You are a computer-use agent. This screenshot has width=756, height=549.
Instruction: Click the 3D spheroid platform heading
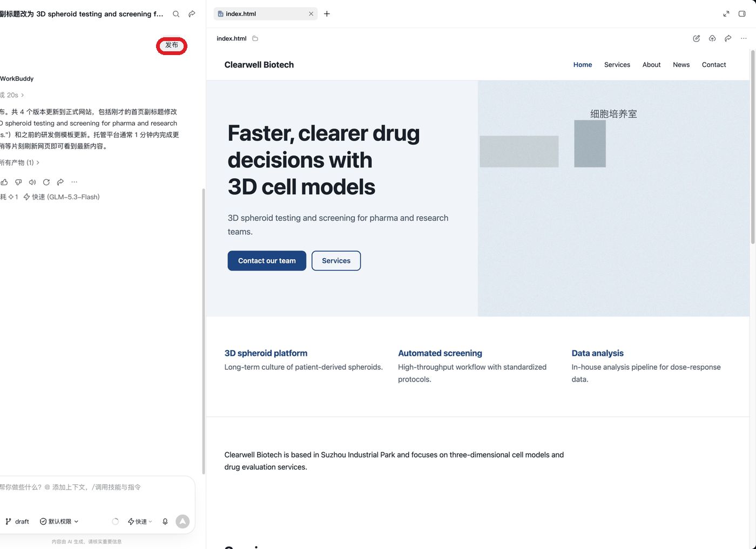pyautogui.click(x=266, y=353)
